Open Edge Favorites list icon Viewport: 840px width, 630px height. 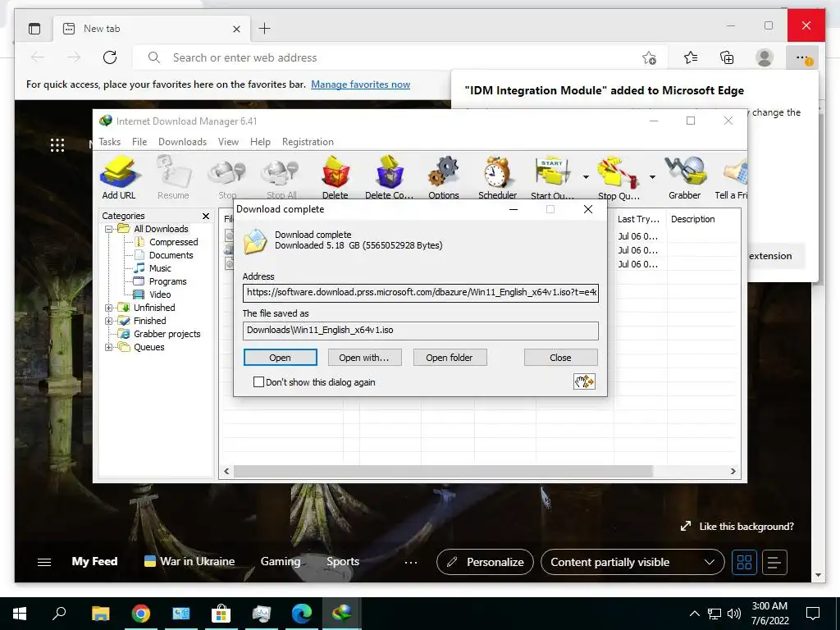tap(691, 57)
